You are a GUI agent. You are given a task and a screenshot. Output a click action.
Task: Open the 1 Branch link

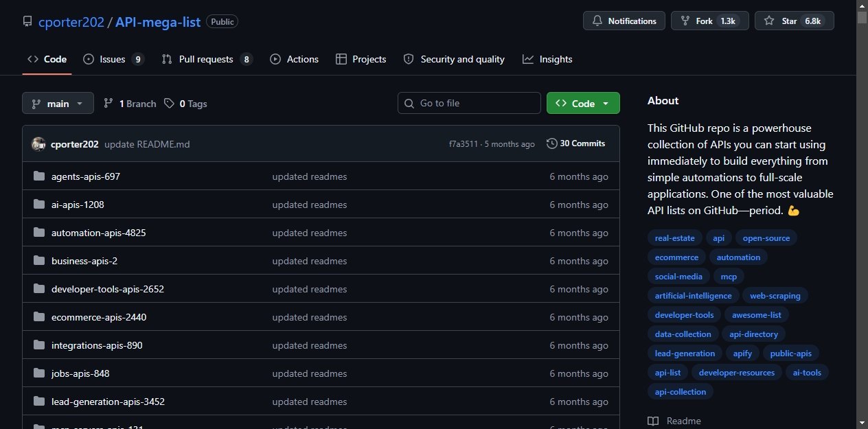(130, 104)
